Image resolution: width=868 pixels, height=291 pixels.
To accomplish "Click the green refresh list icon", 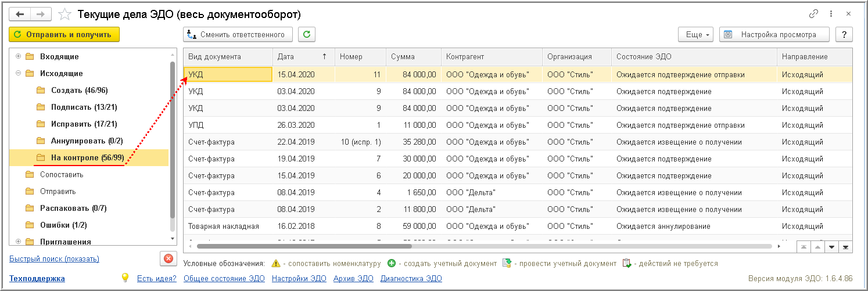I will (x=307, y=35).
